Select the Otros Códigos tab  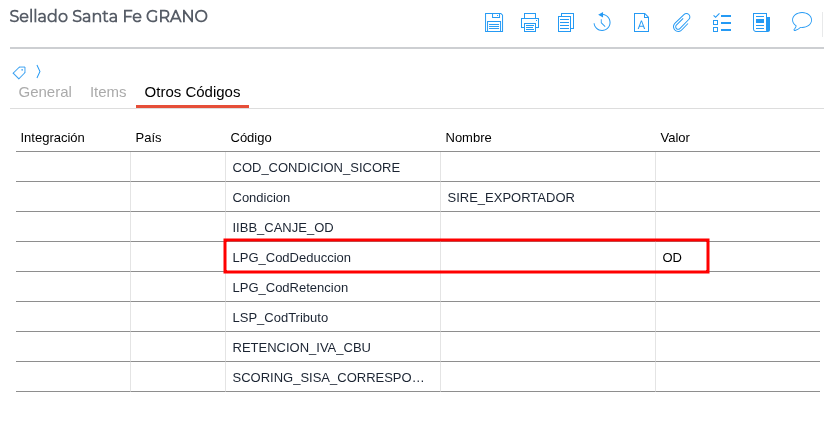[192, 92]
